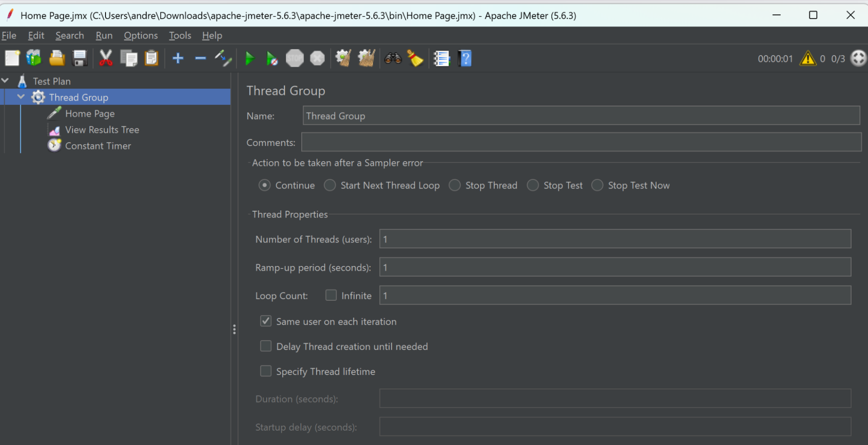Image resolution: width=868 pixels, height=445 pixels.
Task: Expand all nodes with plus icon
Action: [178, 58]
